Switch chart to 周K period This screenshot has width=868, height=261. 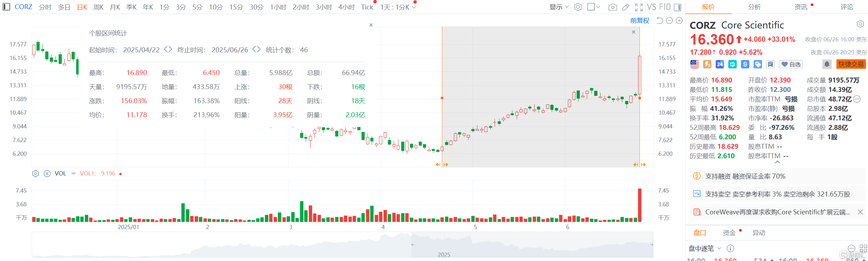pyautogui.click(x=98, y=7)
